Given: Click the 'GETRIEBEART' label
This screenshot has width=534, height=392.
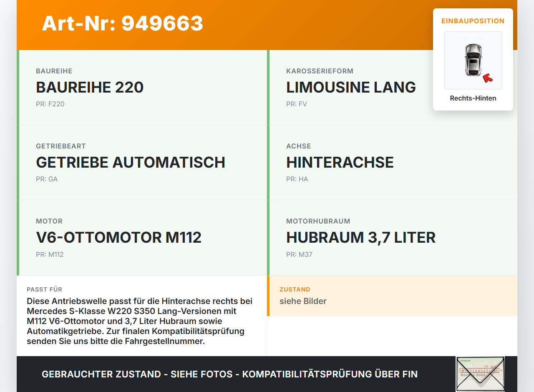Looking at the screenshot, I should [61, 146].
